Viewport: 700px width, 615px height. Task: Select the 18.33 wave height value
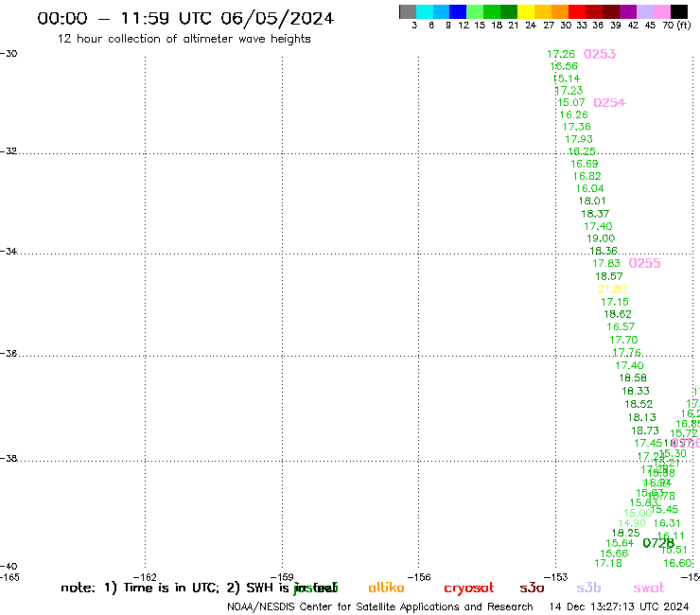[x=636, y=392]
